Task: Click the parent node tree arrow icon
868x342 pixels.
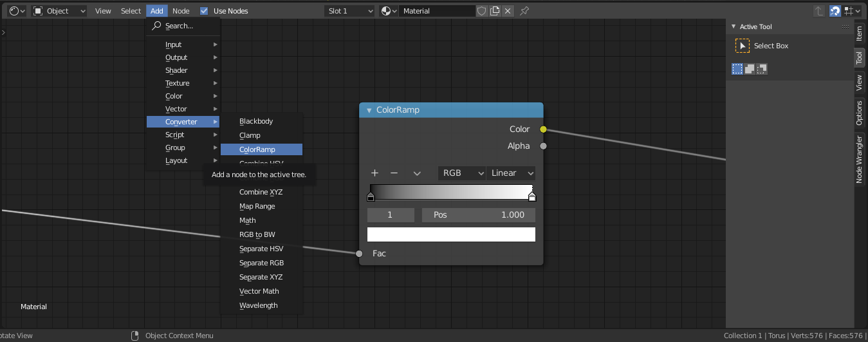Action: click(x=818, y=11)
